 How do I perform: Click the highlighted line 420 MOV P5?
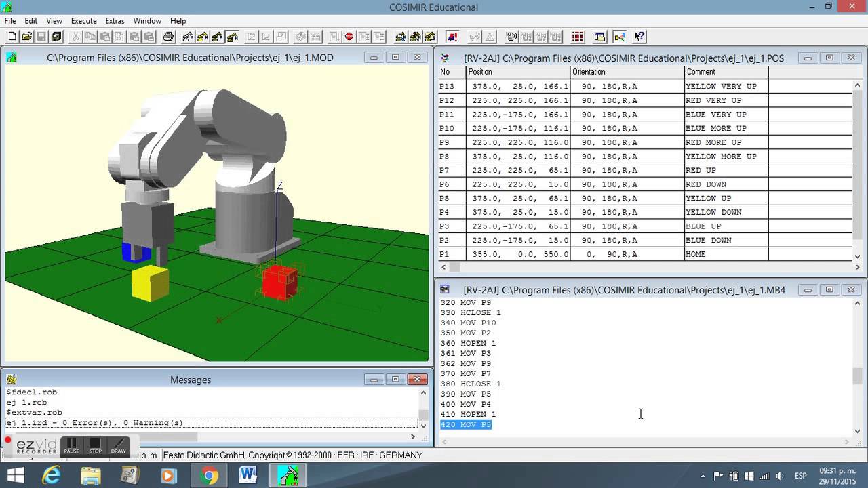[x=466, y=424]
